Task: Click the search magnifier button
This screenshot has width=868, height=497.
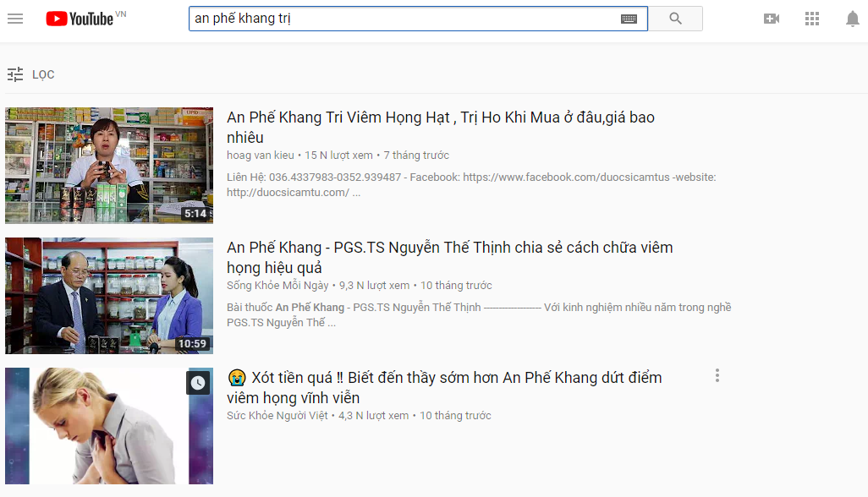Action: 675,19
